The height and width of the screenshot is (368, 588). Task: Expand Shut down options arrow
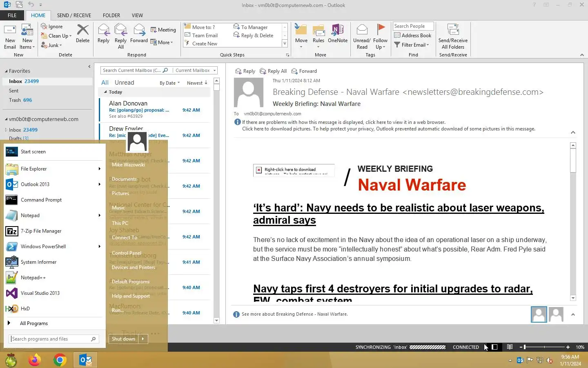(x=143, y=339)
